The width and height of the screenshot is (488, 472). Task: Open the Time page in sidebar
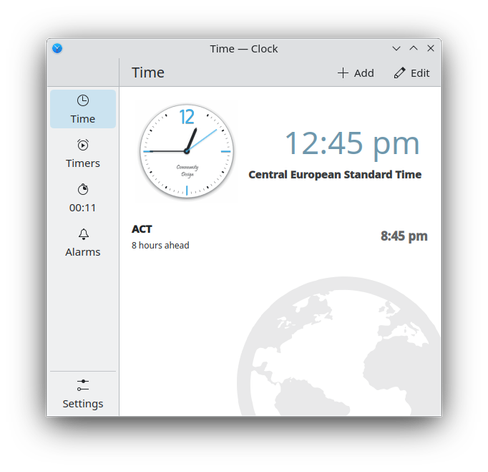pyautogui.click(x=83, y=109)
